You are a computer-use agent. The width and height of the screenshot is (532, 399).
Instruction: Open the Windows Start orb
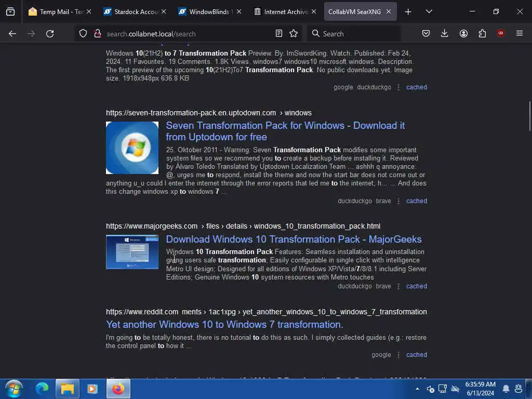click(14, 389)
